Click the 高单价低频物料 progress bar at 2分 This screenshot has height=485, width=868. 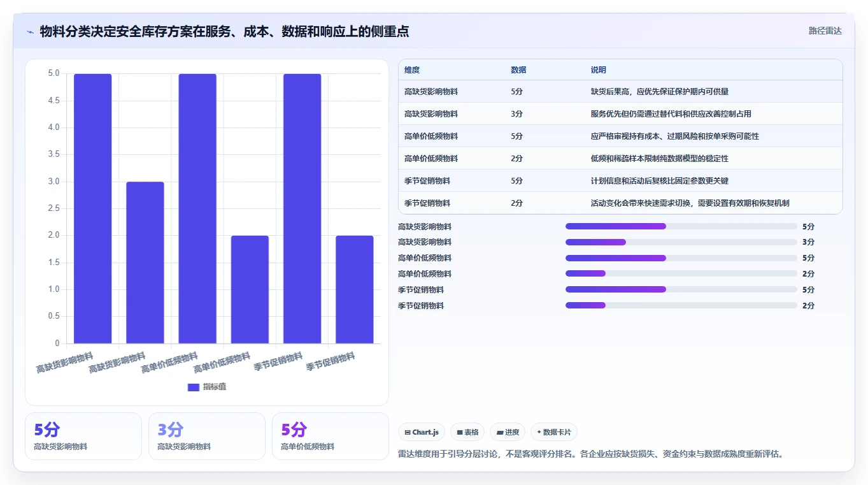tap(681, 274)
